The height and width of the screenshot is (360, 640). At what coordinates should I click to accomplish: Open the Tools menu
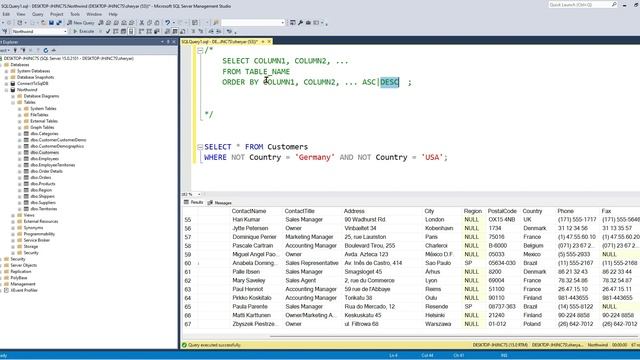(75, 14)
